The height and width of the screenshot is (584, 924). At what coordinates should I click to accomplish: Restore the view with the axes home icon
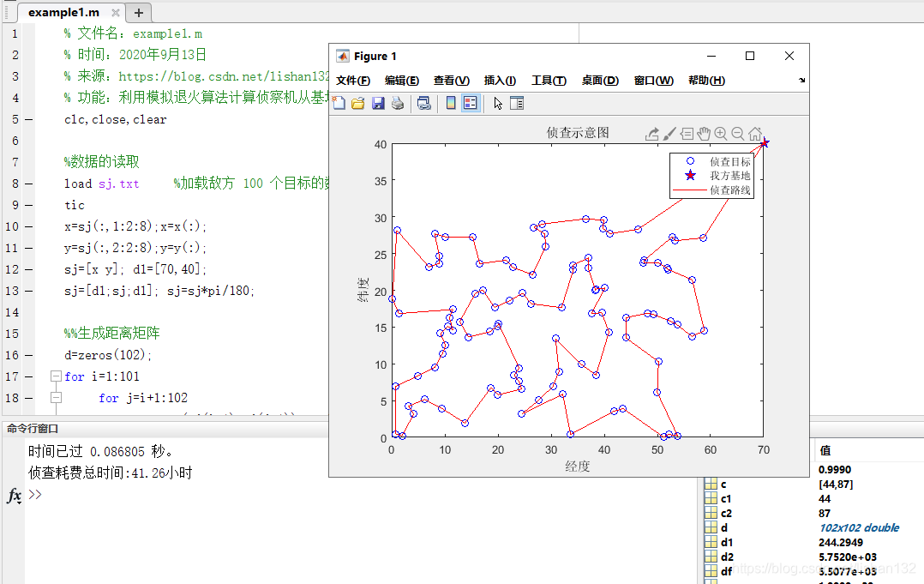755,134
